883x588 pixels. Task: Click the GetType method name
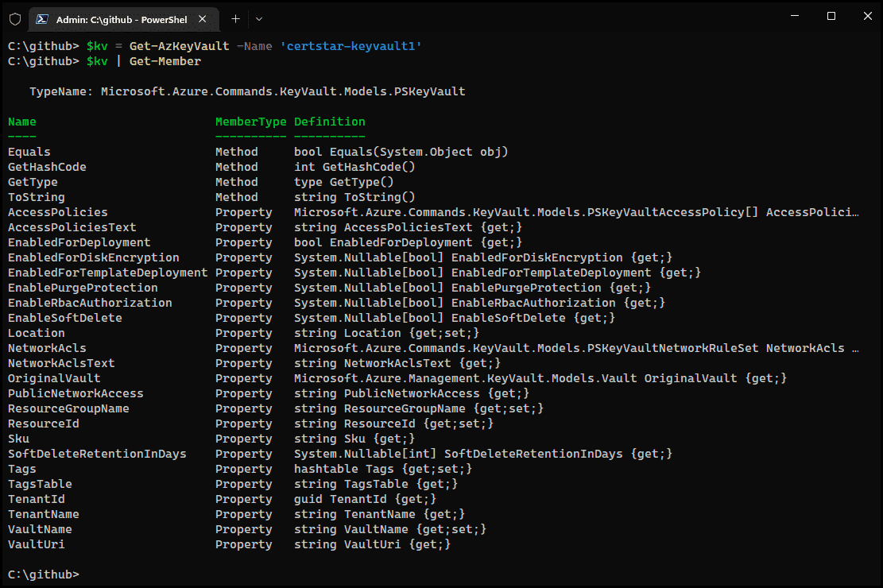click(x=33, y=183)
